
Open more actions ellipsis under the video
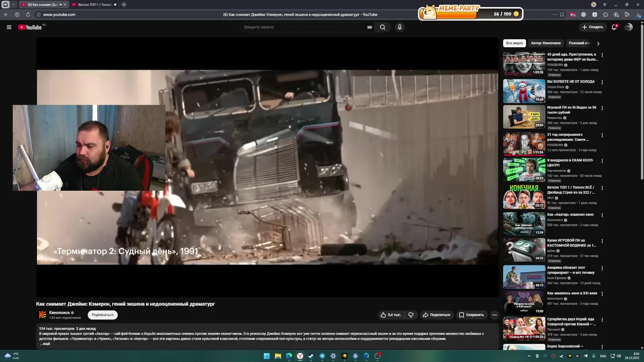(x=494, y=315)
